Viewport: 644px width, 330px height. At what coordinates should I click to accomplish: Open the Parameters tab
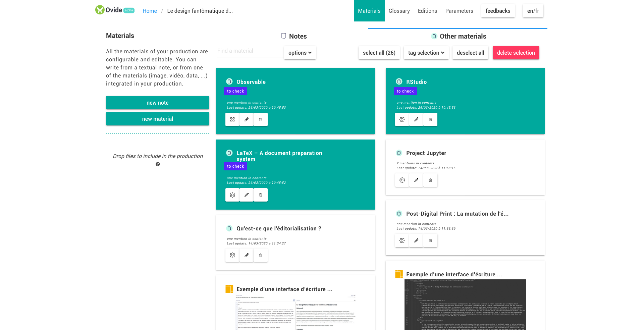click(x=459, y=11)
